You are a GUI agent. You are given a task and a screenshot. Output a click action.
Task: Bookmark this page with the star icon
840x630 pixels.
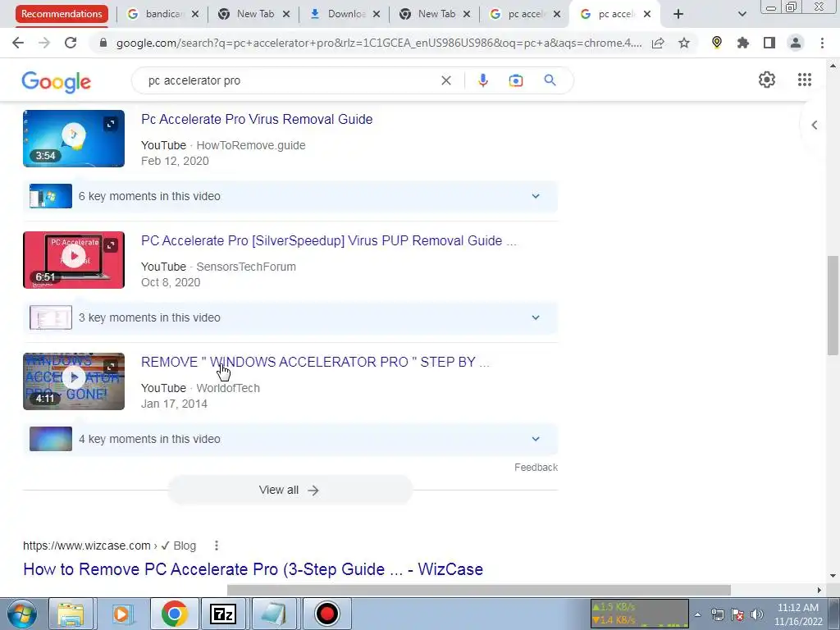tap(684, 43)
